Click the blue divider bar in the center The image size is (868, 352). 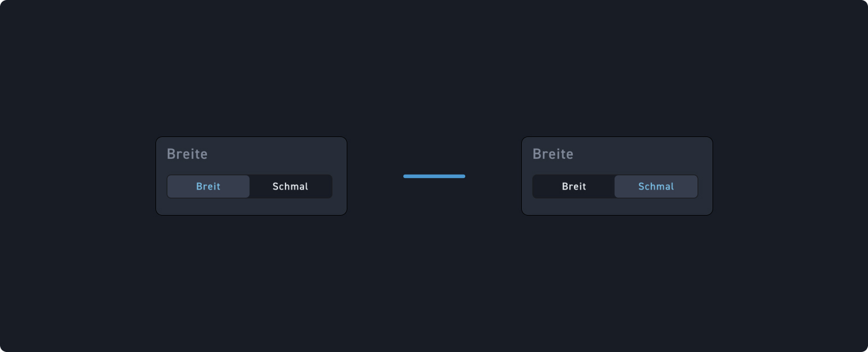click(x=434, y=176)
